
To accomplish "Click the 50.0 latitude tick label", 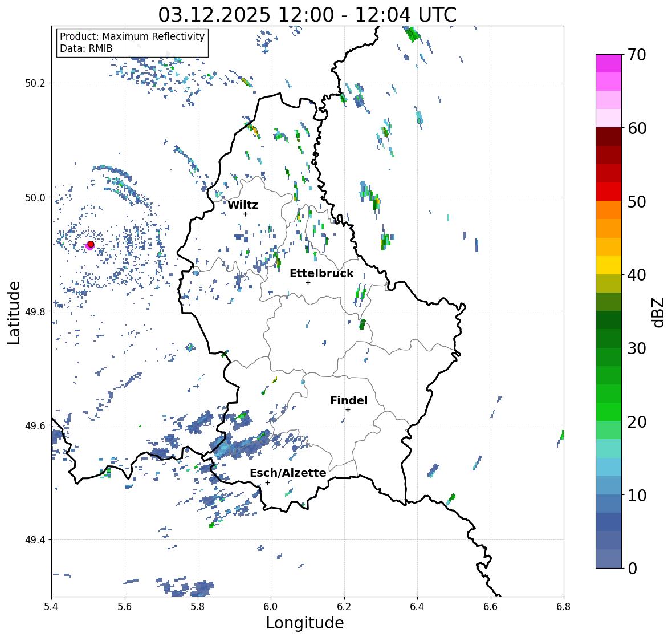I will [x=35, y=198].
